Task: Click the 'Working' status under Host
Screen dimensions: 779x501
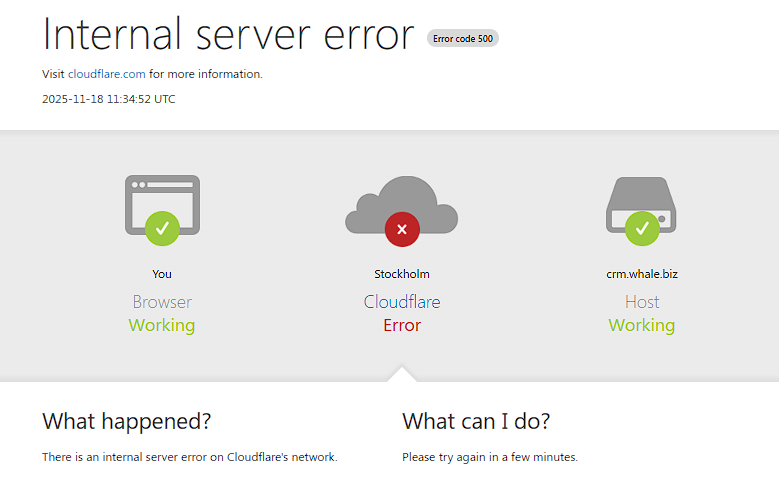Action: click(642, 326)
